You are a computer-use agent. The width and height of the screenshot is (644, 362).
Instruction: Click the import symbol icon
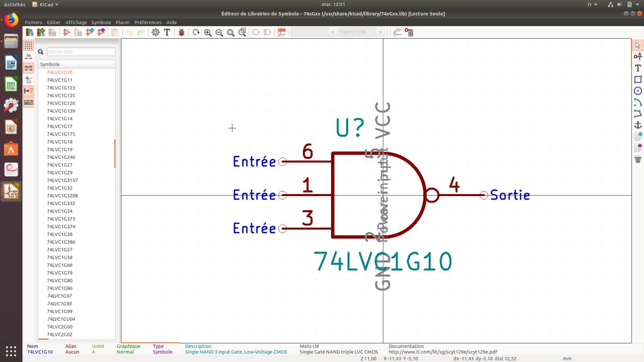tap(90, 32)
